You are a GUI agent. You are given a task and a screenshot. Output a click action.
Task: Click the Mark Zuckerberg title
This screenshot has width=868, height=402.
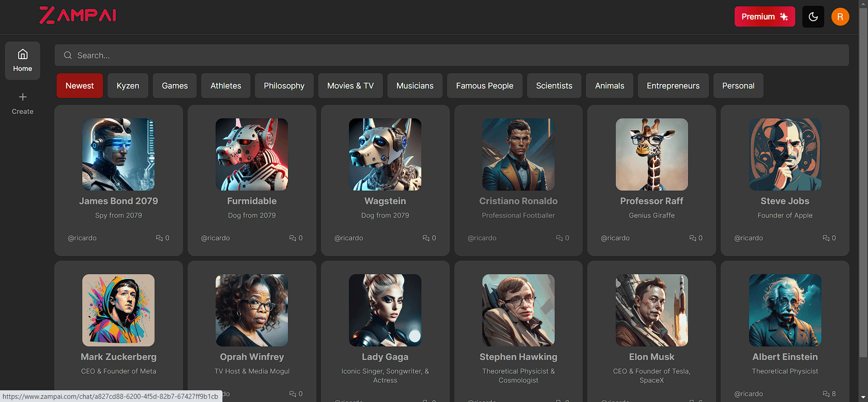(118, 357)
